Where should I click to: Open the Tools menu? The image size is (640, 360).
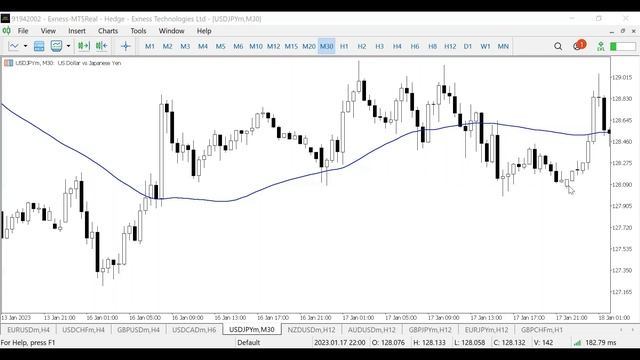(138, 31)
